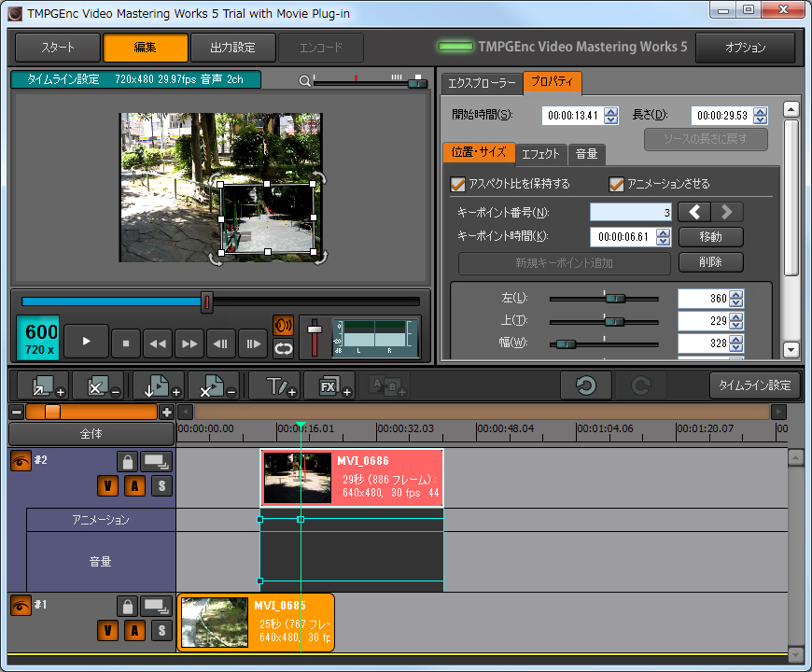Viewport: 812px width, 672px height.
Task: Increment 開始時間 using its up arrow
Action: tap(612, 110)
